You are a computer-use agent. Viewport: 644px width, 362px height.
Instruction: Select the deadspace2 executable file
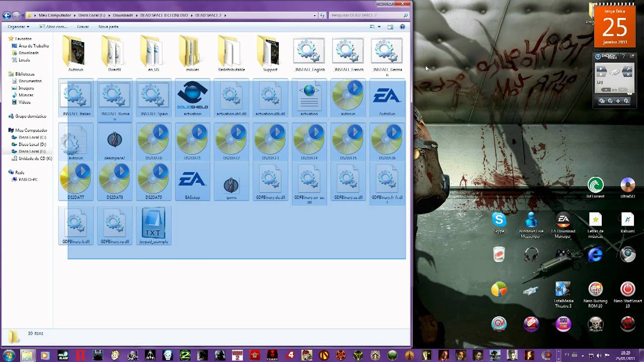115,142
